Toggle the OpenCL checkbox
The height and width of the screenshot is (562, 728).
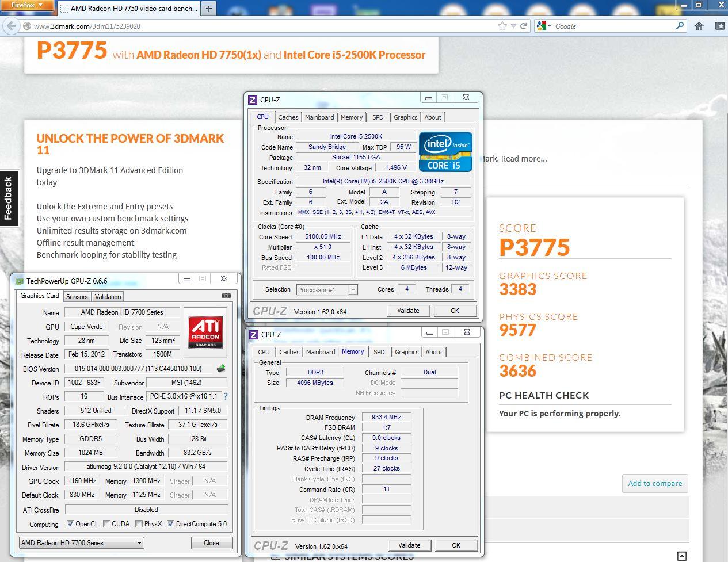pyautogui.click(x=70, y=524)
